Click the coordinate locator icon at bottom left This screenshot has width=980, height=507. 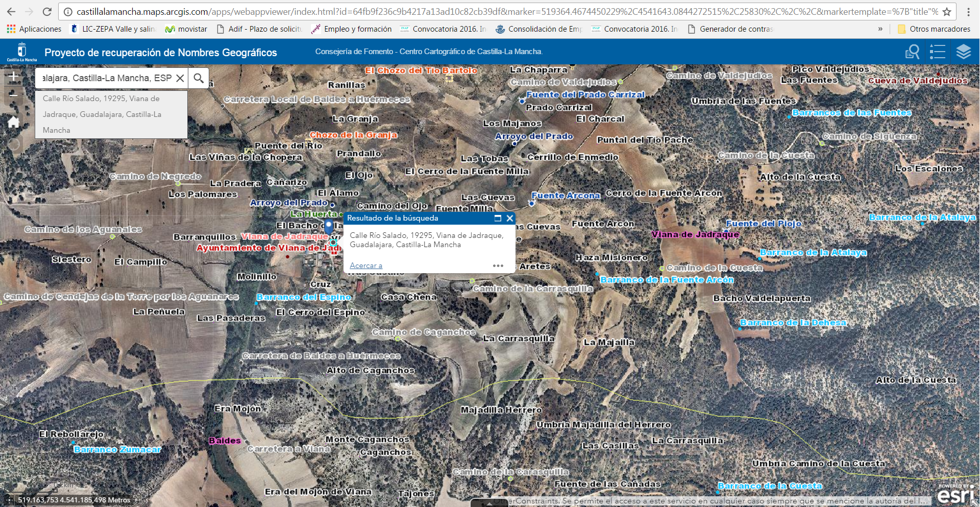(9, 500)
